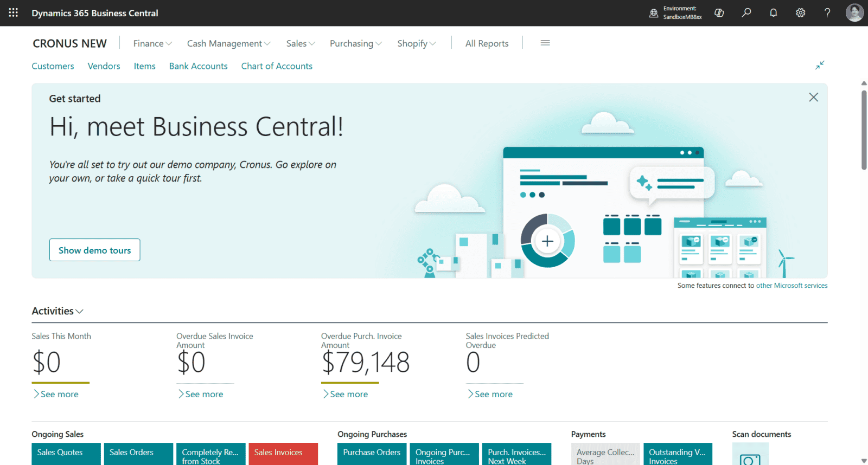This screenshot has height=465, width=868.
Task: Click the Sales Invoices Predicted Overdue 0 value
Action: point(473,362)
